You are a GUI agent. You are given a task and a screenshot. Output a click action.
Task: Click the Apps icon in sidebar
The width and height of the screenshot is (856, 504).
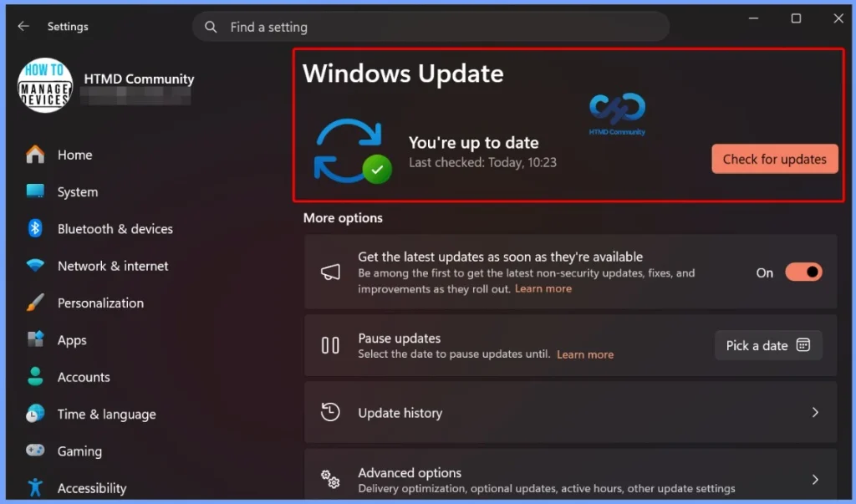35,339
